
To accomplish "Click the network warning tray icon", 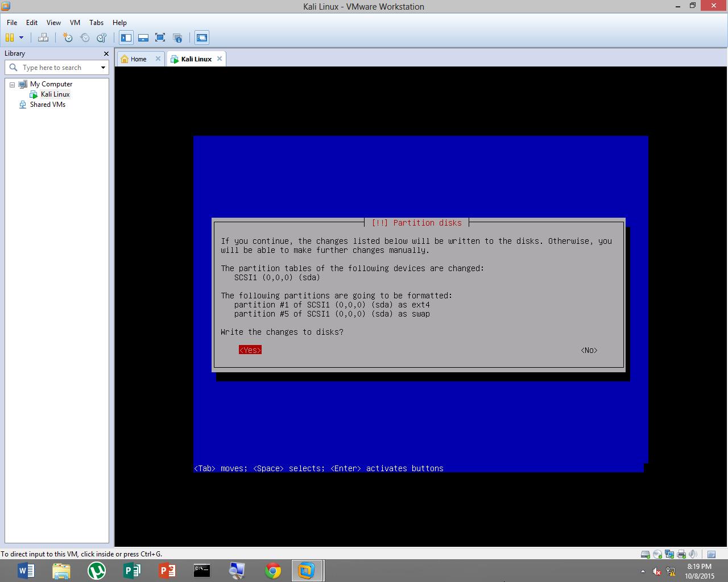I will click(x=671, y=571).
